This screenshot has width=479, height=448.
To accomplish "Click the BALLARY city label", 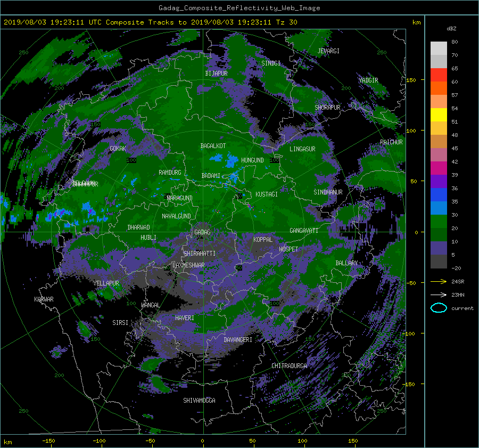I will coord(346,263).
